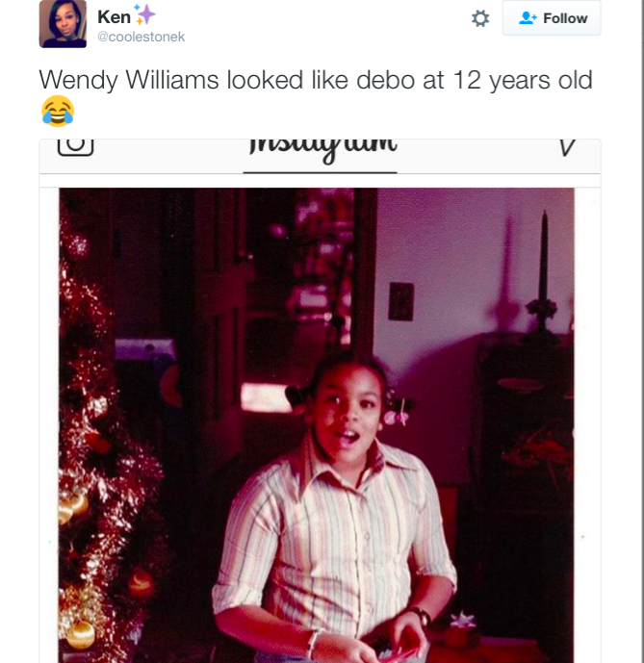Expand the embedded Instagram photo
This screenshot has height=663, width=644.
point(317,425)
